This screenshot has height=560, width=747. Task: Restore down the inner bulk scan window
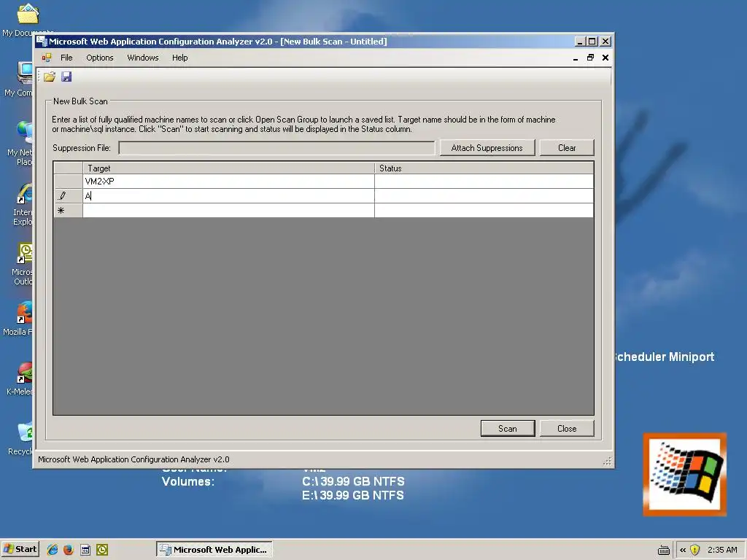590,58
